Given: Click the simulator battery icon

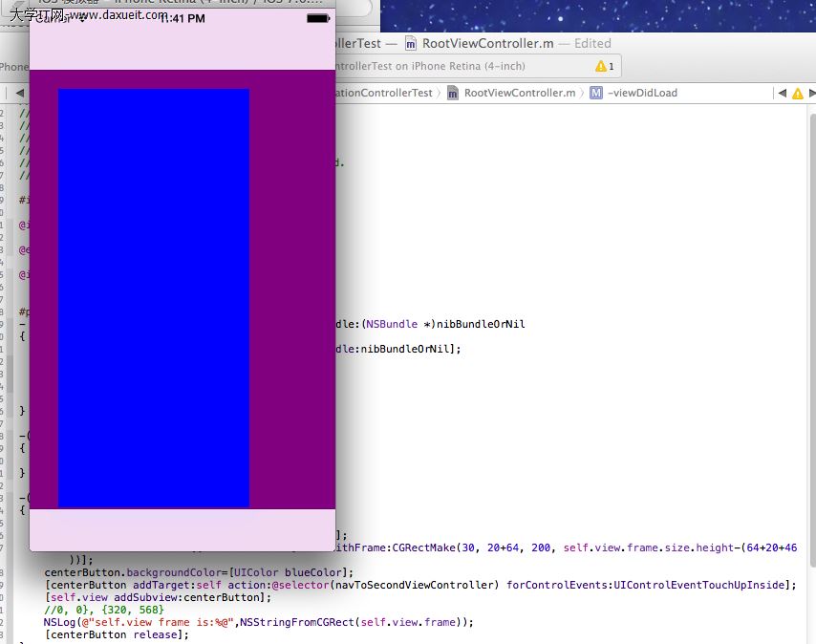Looking at the screenshot, I should pos(317,18).
